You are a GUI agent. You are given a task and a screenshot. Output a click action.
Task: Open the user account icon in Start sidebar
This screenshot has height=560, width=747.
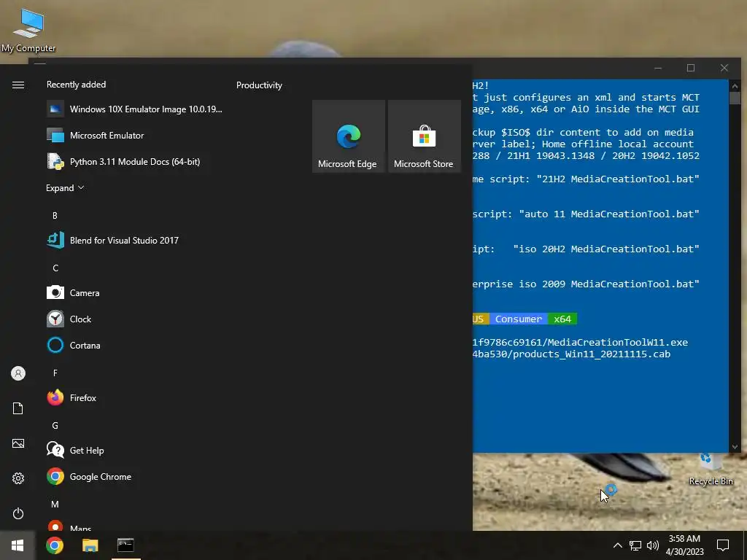(x=18, y=373)
